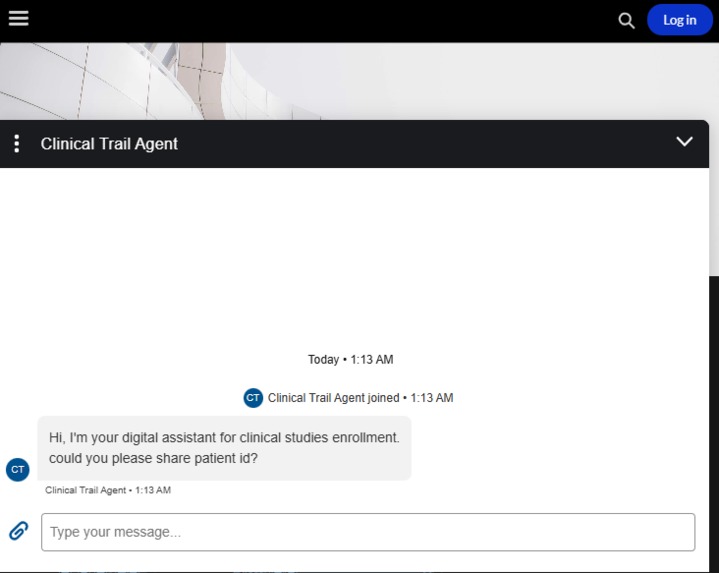The height and width of the screenshot is (573, 719).
Task: Click the "Today • 1:13 AM" timestamp
Action: [350, 359]
